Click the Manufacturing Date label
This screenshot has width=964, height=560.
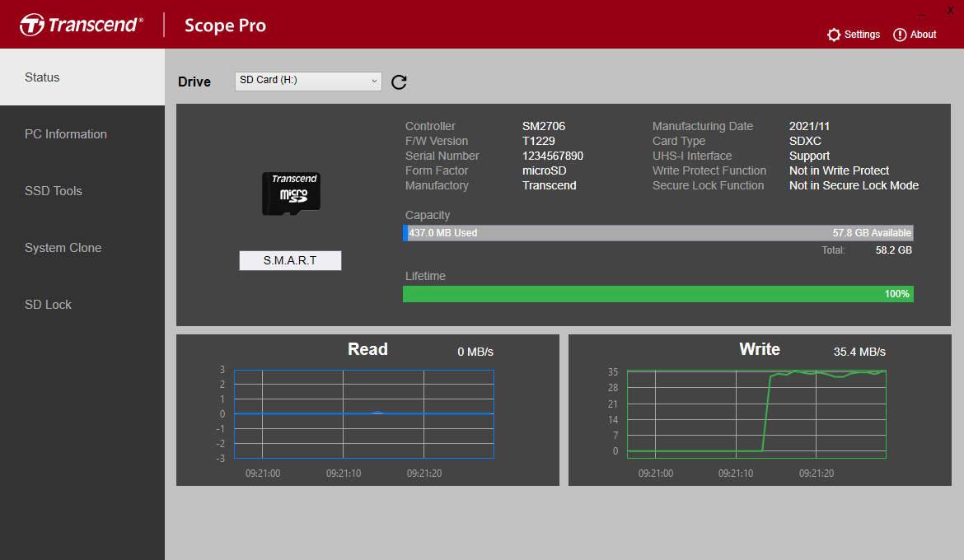(702, 126)
